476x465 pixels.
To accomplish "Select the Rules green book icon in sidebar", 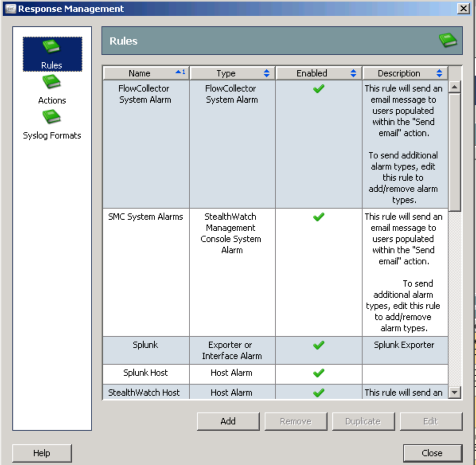I will coord(51,47).
